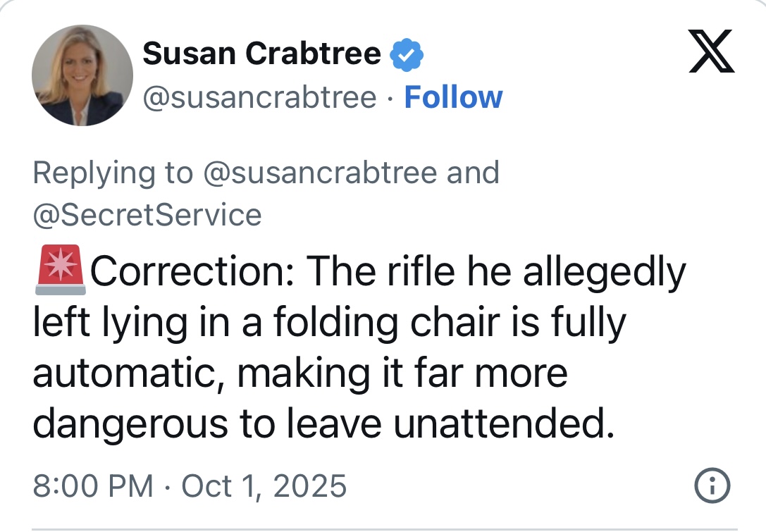This screenshot has height=532, width=766.
Task: Open the @SecretService mention
Action: 147,214
